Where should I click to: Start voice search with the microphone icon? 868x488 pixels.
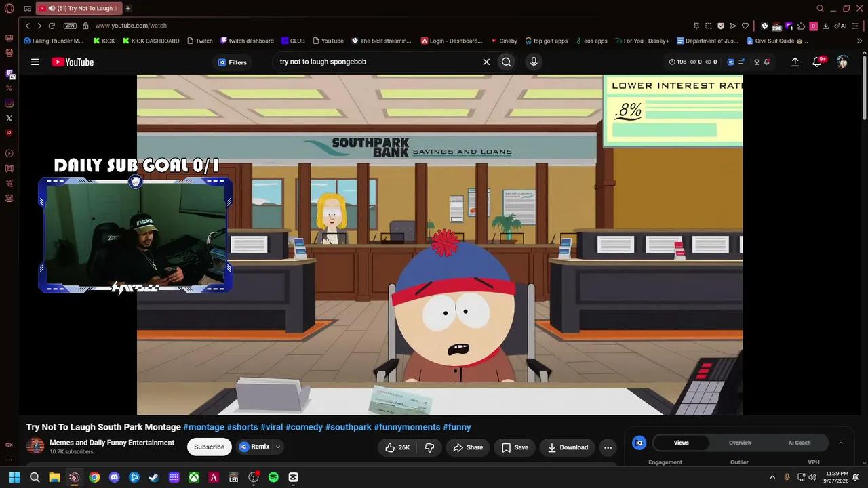click(x=534, y=62)
